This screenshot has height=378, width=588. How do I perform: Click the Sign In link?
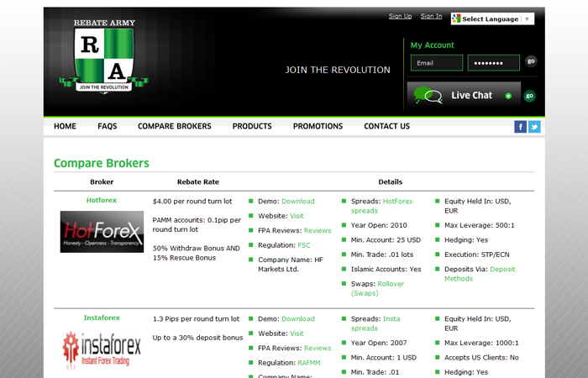431,16
